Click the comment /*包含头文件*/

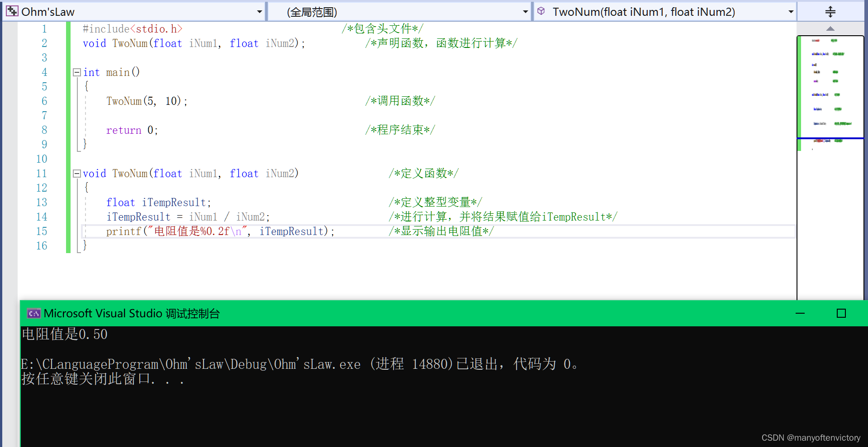pos(383,29)
